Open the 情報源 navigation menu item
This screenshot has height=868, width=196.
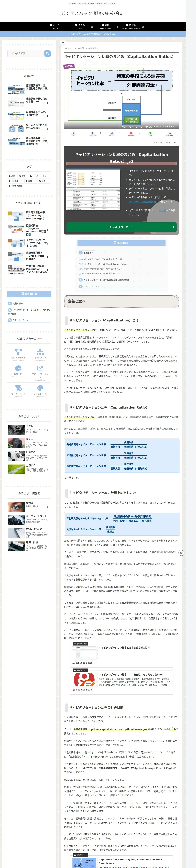pos(131,27)
